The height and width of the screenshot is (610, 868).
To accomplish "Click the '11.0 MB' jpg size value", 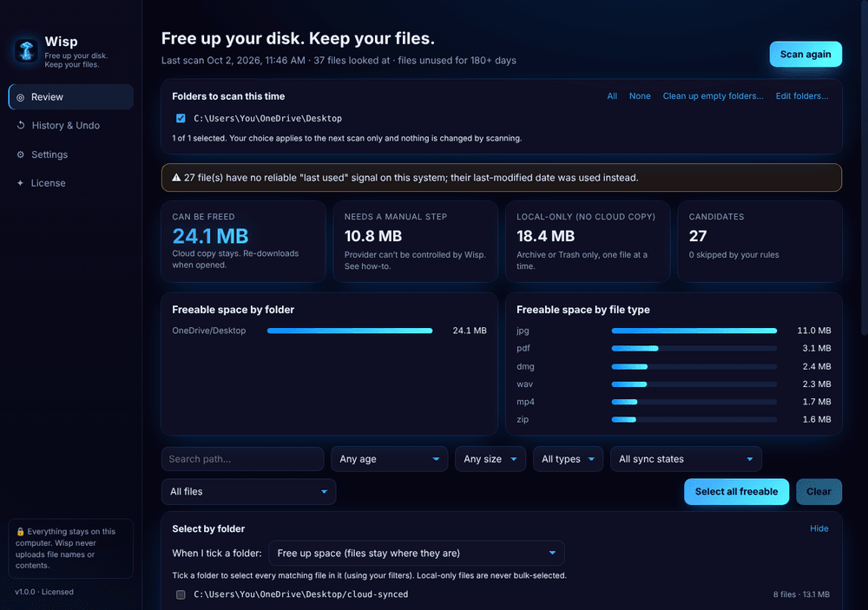I will [x=814, y=331].
